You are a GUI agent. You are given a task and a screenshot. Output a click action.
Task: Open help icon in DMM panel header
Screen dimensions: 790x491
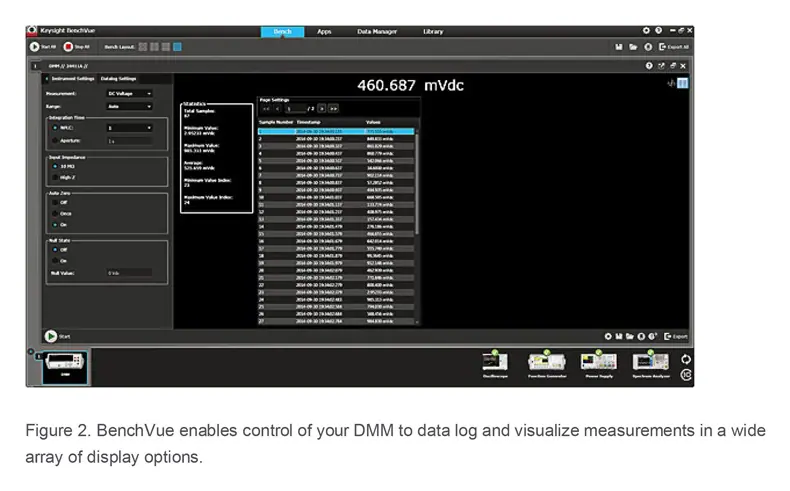[649, 66]
